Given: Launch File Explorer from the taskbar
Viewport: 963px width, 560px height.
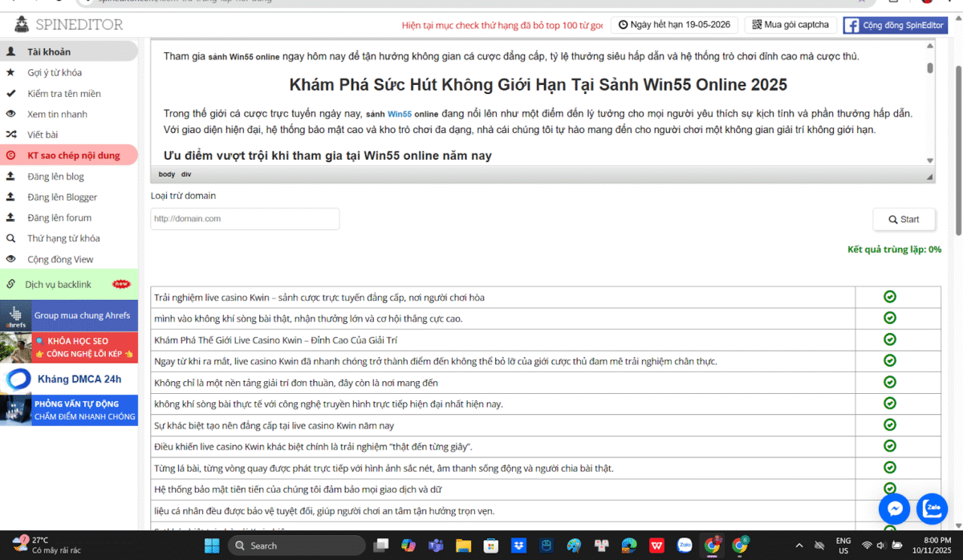Looking at the screenshot, I should (463, 546).
